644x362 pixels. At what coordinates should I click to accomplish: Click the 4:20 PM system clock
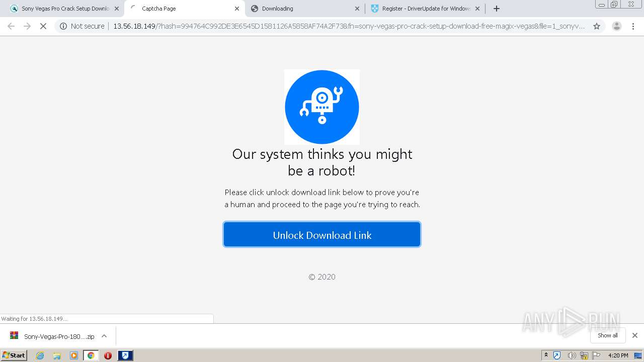tap(618, 355)
